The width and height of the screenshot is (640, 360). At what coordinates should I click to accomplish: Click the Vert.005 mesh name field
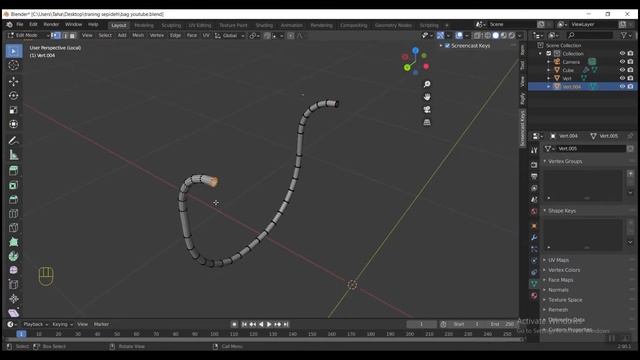(590, 149)
